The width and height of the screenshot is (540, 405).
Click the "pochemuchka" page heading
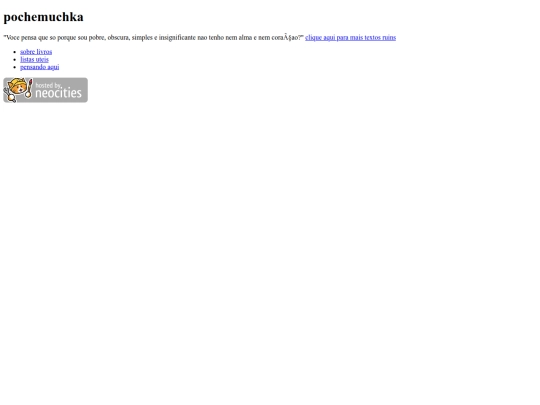[43, 17]
